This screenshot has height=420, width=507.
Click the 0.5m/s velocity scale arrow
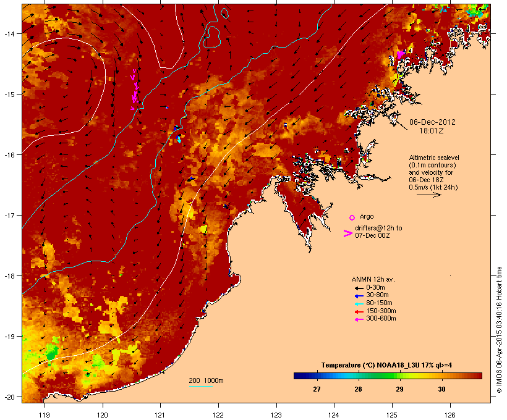coord(428,195)
